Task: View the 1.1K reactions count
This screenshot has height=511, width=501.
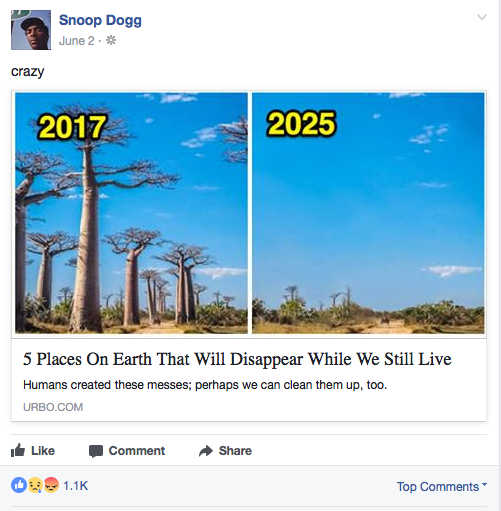Action: (76, 486)
